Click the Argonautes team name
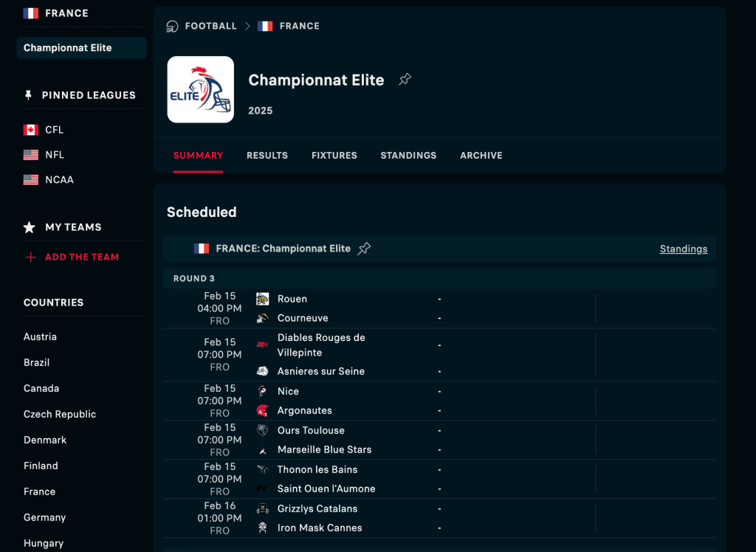Image resolution: width=756 pixels, height=552 pixels. tap(305, 411)
